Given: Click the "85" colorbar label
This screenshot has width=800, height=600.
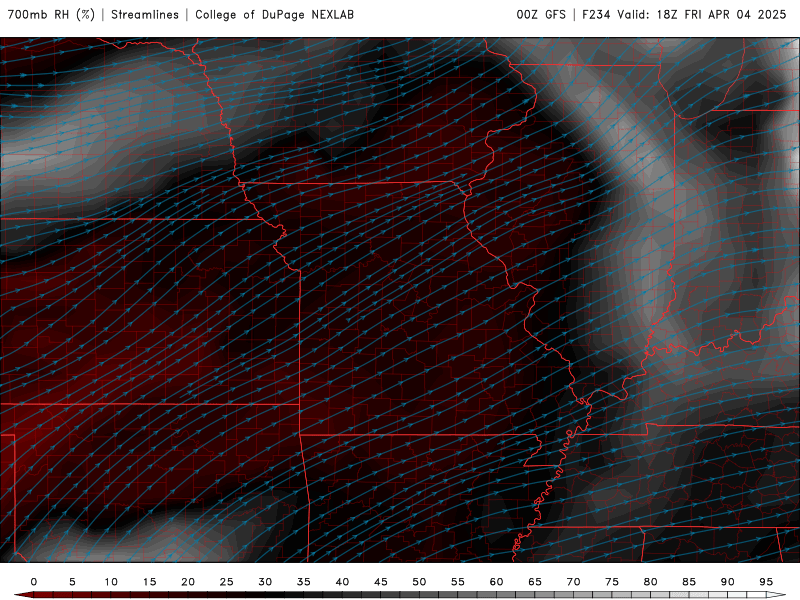Looking at the screenshot, I should coord(689,582).
